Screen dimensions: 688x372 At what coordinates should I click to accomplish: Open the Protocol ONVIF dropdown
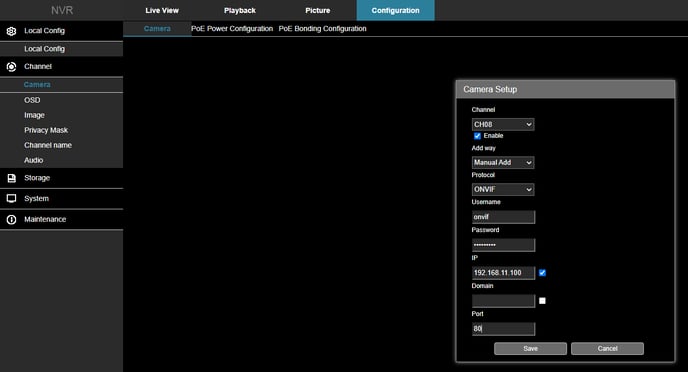(x=503, y=190)
